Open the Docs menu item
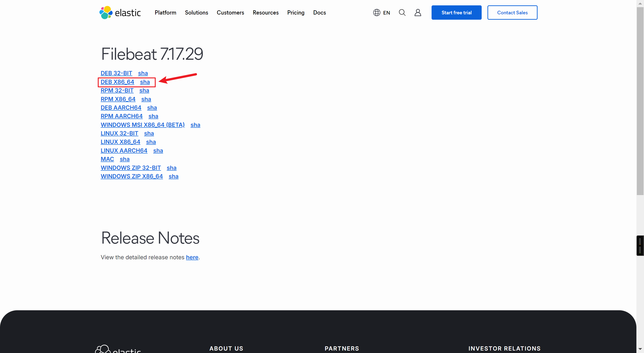644x353 pixels. (320, 13)
